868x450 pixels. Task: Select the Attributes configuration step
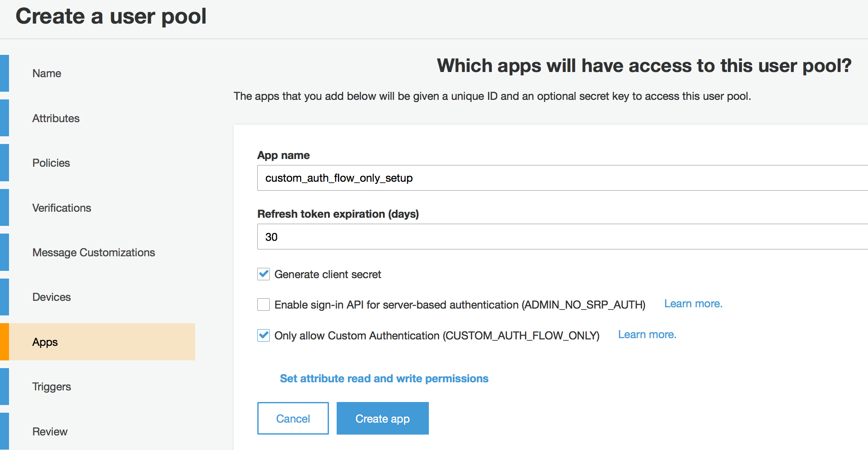(56, 118)
